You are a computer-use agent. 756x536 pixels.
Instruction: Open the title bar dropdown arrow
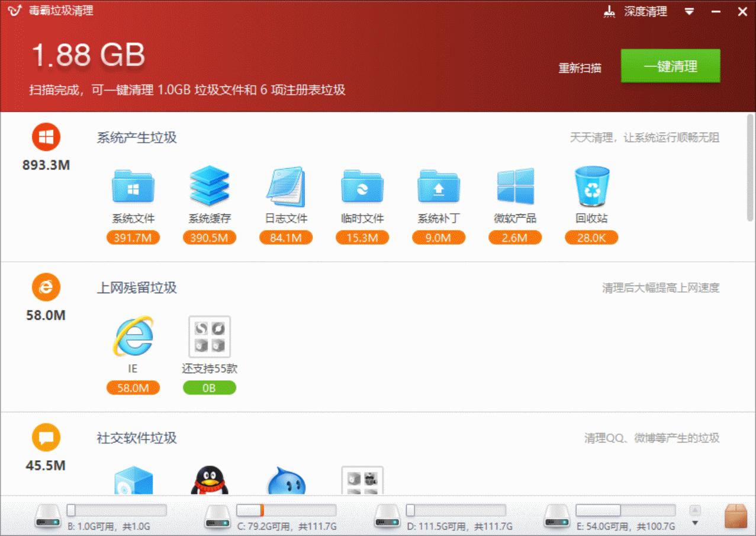pyautogui.click(x=689, y=11)
